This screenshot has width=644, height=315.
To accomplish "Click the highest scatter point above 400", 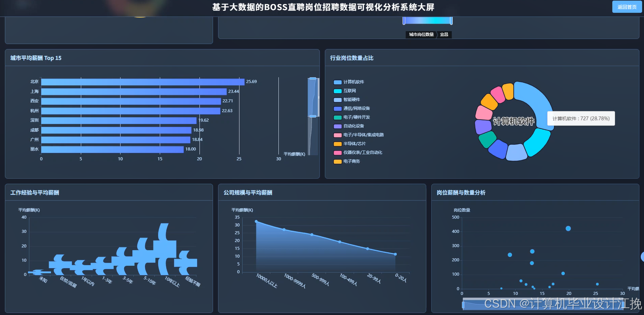I will point(568,229).
